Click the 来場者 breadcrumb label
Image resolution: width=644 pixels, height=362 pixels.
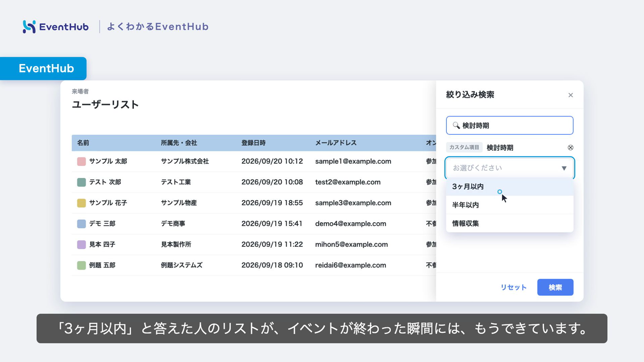(80, 92)
